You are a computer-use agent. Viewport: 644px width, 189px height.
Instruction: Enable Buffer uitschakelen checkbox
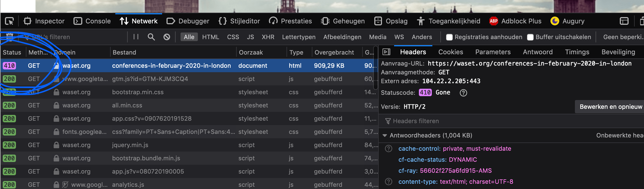pyautogui.click(x=530, y=37)
